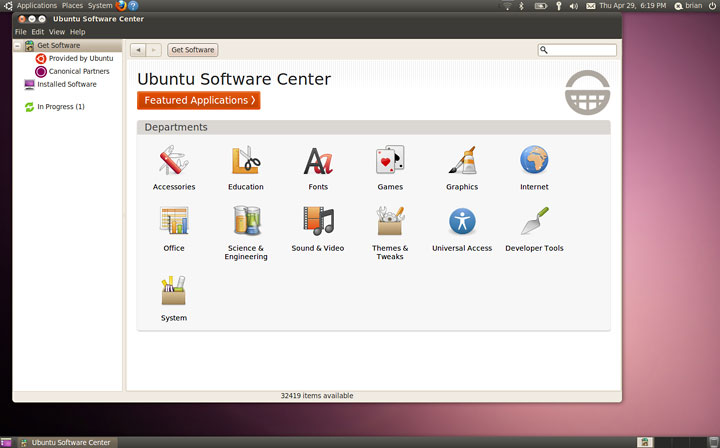Open the Places menu
Viewport: 720px width, 448px height.
(x=72, y=6)
